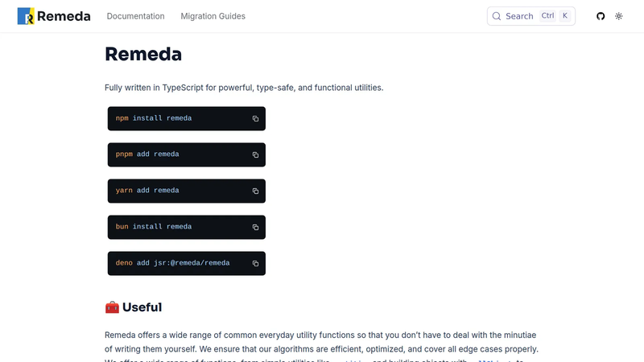Click the Remeda brand name link
The width and height of the screenshot is (644, 362).
(64, 16)
